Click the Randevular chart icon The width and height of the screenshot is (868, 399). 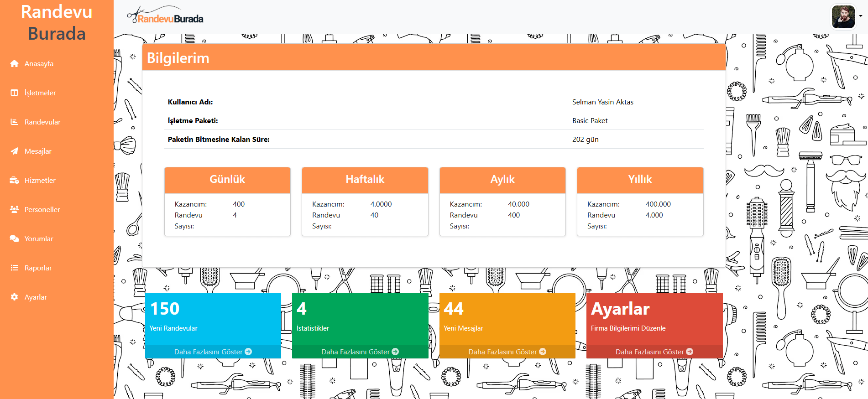(x=15, y=122)
